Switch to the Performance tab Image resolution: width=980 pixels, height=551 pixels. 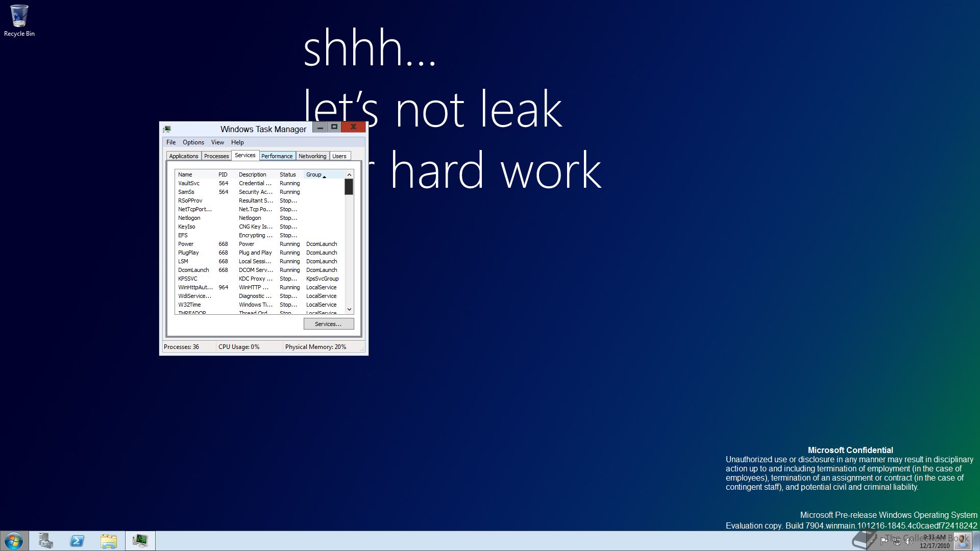click(x=277, y=156)
